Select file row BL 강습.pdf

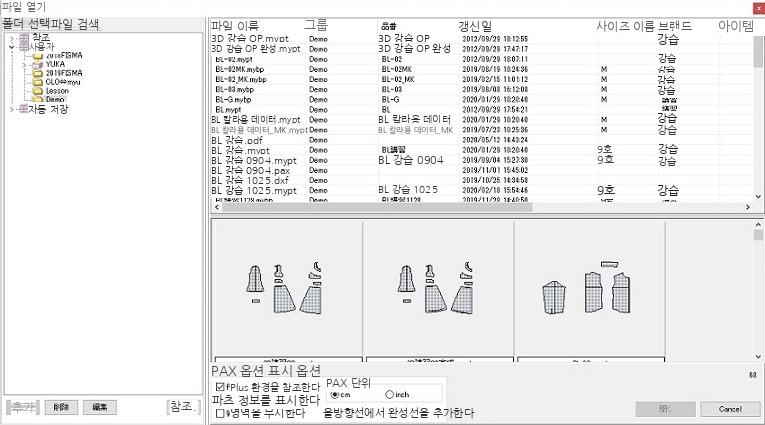[482, 140]
